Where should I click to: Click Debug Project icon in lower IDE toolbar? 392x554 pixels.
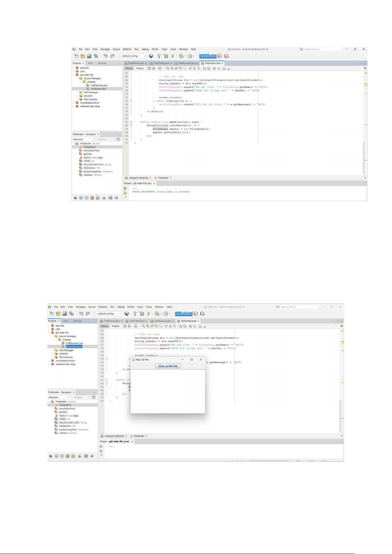pyautogui.click(x=157, y=314)
